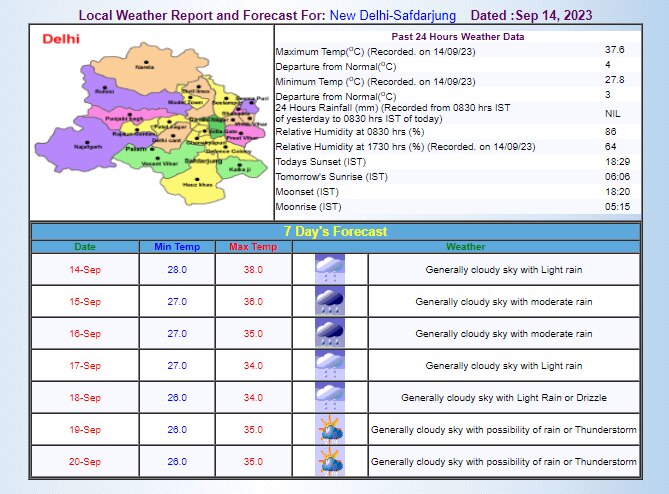Click the 17-Sep light rain weather icon
Image resolution: width=669 pixels, height=494 pixels.
(x=330, y=365)
